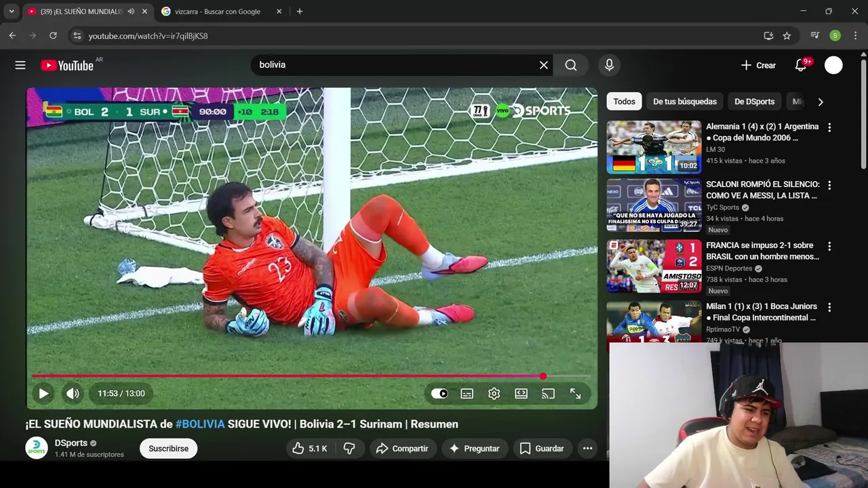
Task: Open options for Alemania Argentina video
Action: click(x=829, y=127)
